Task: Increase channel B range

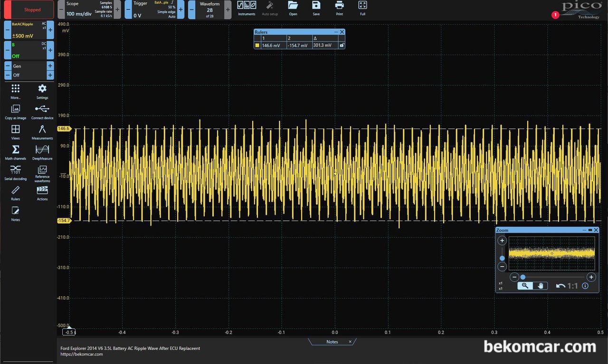Action: coord(50,50)
